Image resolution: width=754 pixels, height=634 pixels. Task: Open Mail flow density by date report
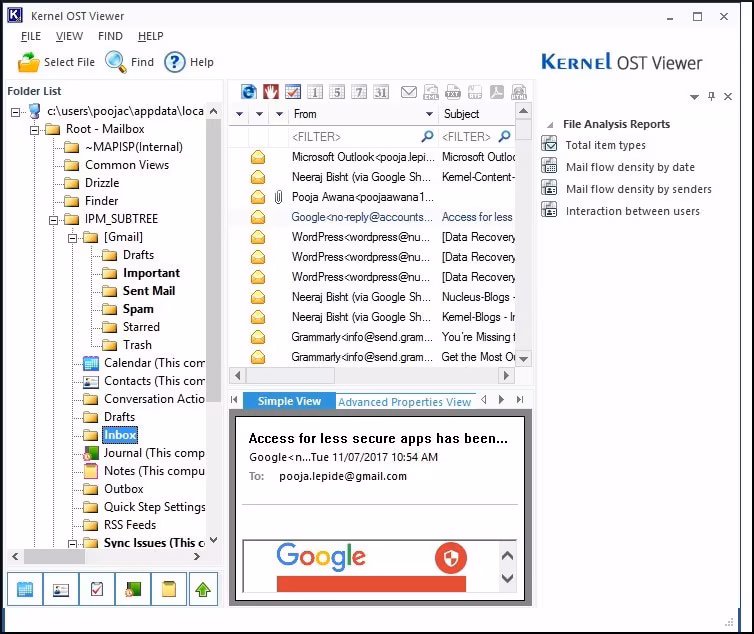point(630,167)
